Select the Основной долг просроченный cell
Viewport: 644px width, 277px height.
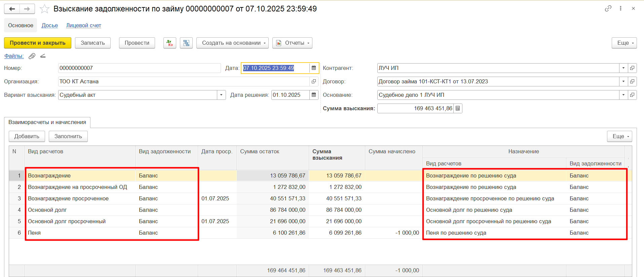click(x=80, y=221)
